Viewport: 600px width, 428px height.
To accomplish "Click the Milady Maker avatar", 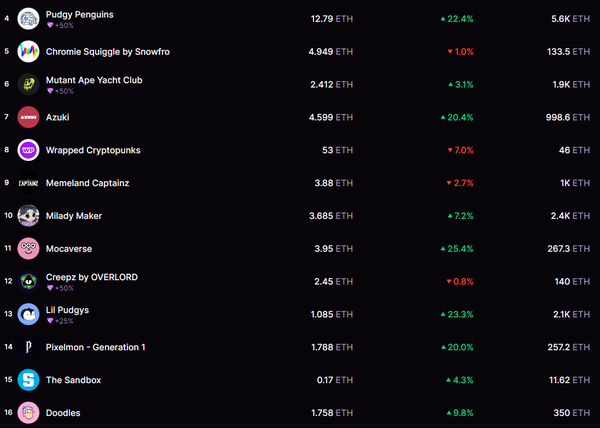I will pos(29,216).
